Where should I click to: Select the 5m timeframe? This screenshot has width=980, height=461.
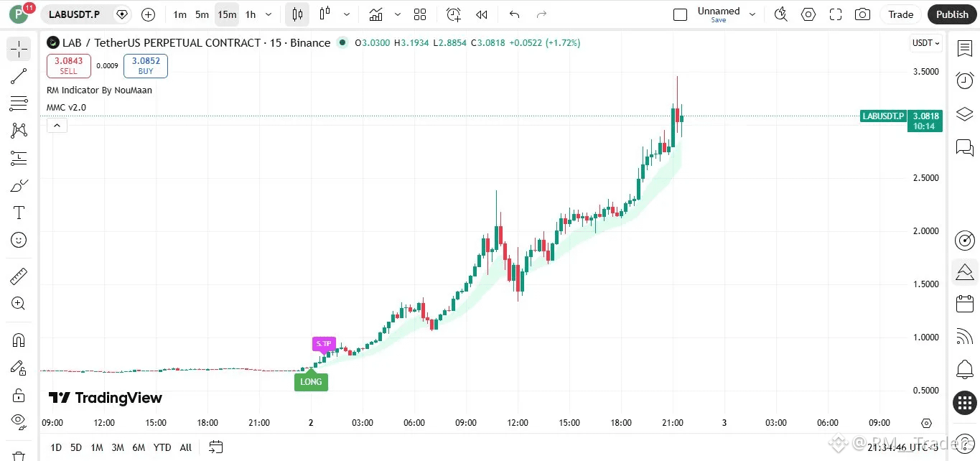click(202, 14)
